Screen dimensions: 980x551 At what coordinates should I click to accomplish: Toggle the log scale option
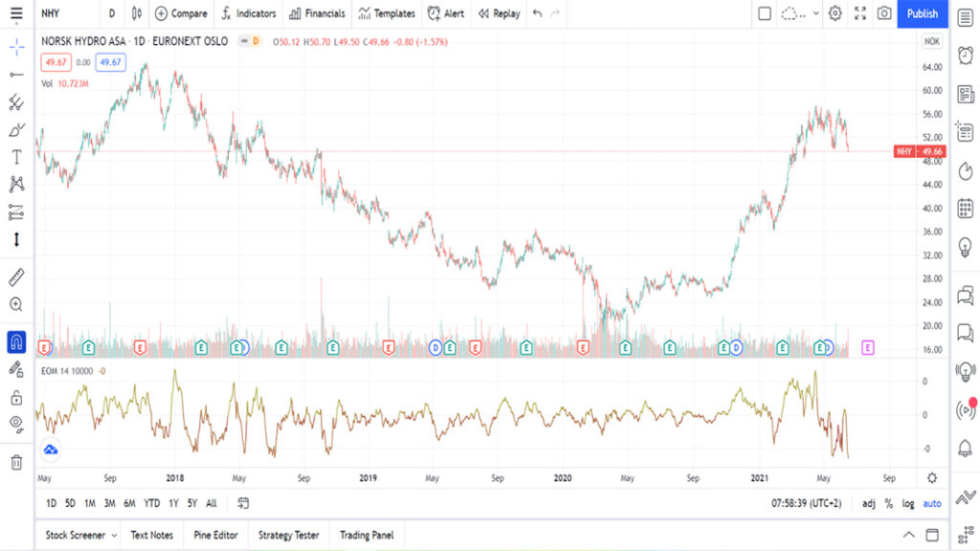pos(908,503)
